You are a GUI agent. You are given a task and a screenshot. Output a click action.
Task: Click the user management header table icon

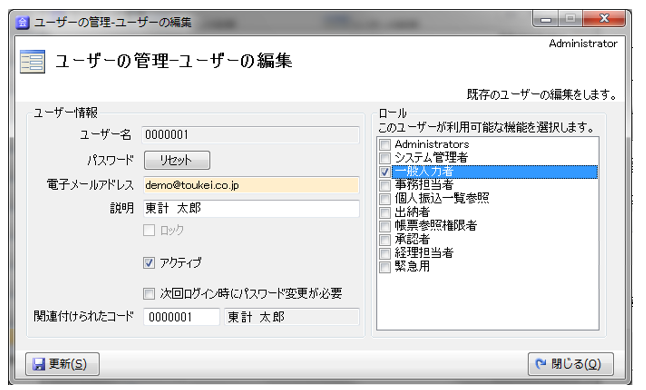click(x=33, y=62)
